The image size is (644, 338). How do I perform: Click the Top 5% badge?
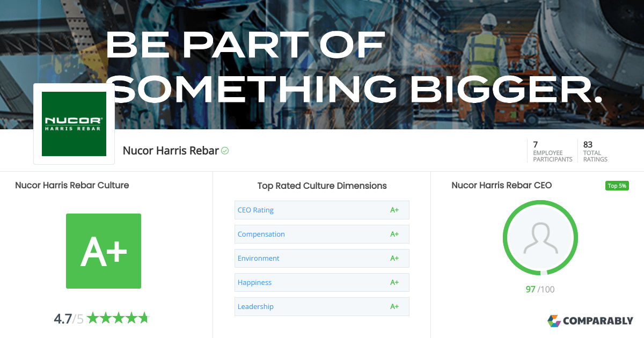click(x=617, y=185)
